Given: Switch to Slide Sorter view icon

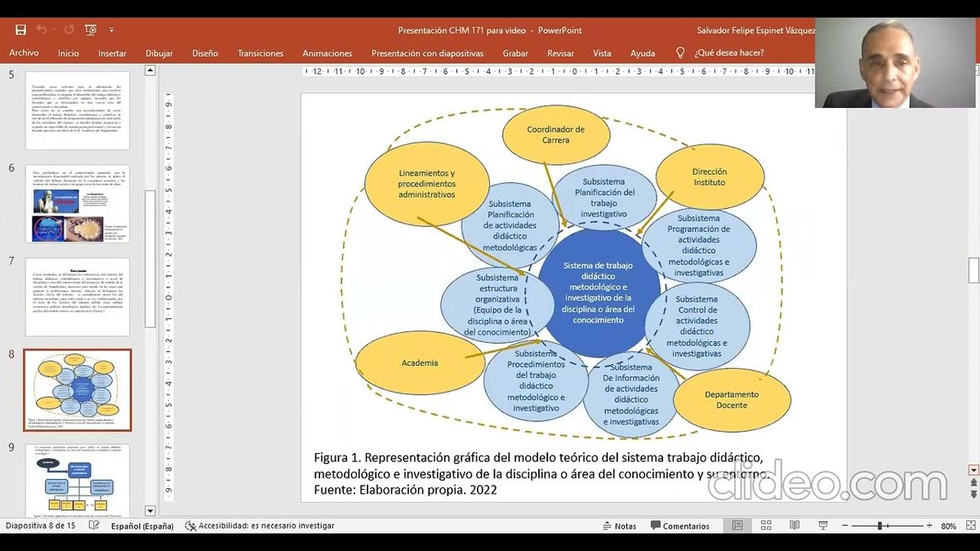Looking at the screenshot, I should click(766, 527).
